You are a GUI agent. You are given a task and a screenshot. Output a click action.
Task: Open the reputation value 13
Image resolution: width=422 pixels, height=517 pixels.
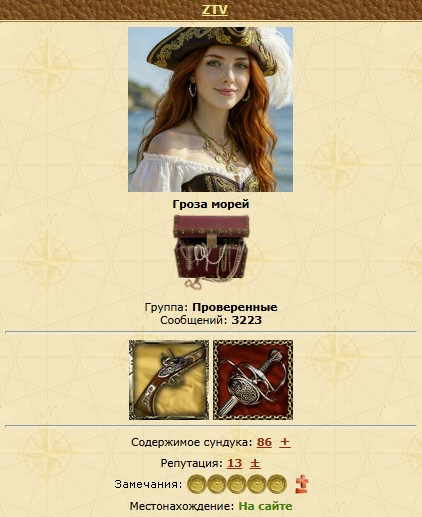pyautogui.click(x=234, y=463)
